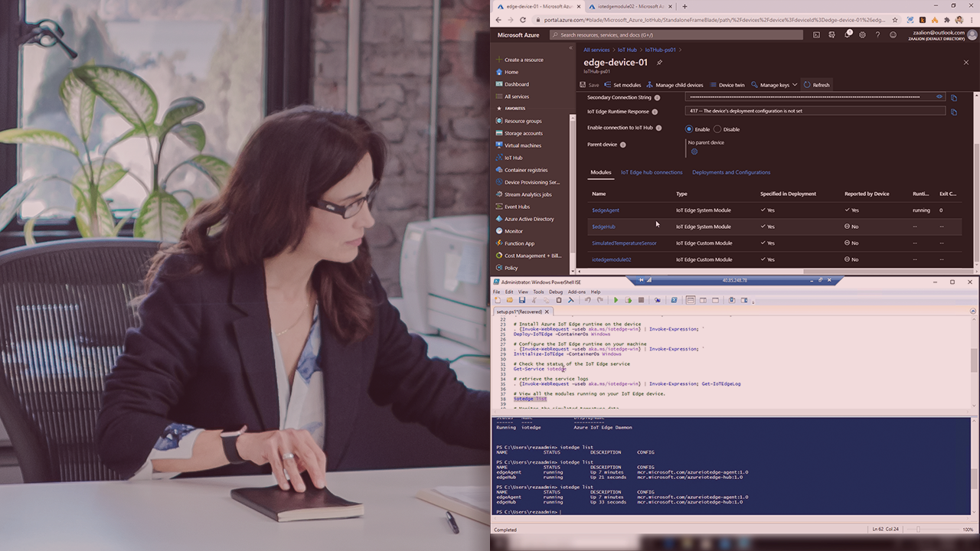The width and height of the screenshot is (980, 551).
Task: Collapse the Azure sidebar menu chevron
Action: (x=570, y=48)
